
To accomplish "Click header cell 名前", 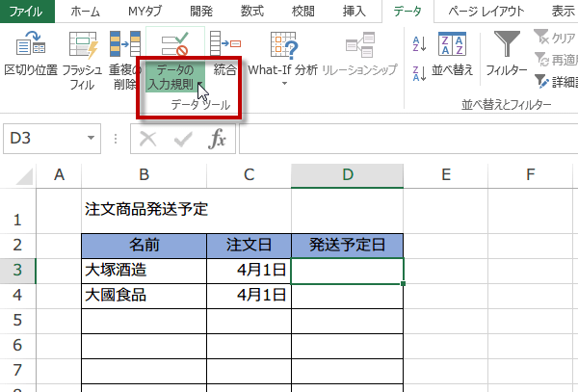I will coord(144,246).
